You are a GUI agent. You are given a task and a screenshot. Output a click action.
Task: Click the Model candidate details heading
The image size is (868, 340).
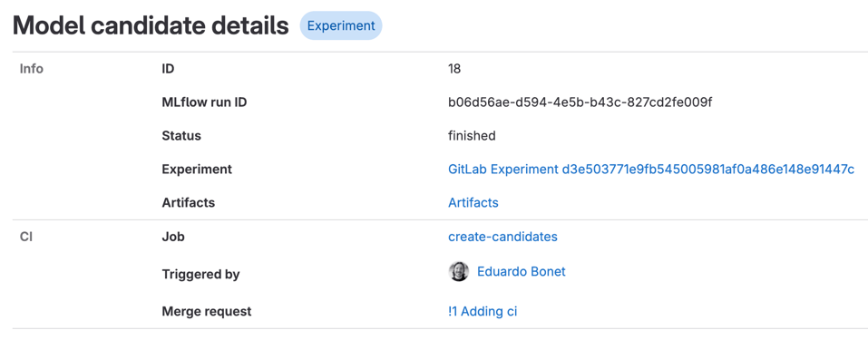[151, 26]
